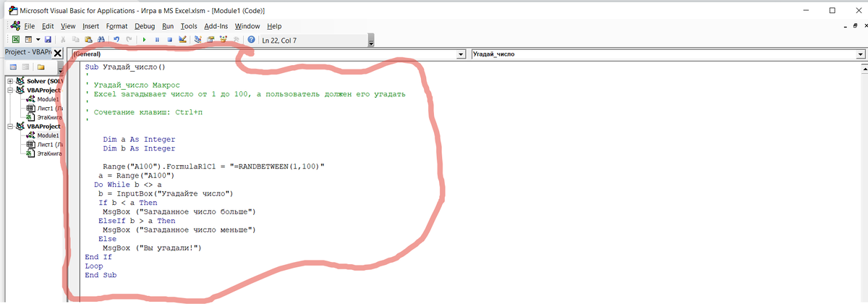Open the Insert UserForm dropdown arrow
Viewport: 868px width, 304px height.
pos(38,39)
